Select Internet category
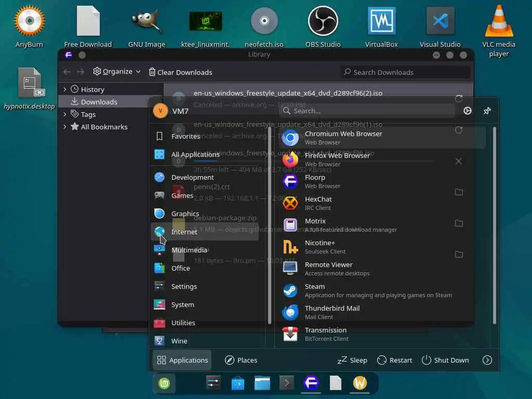The image size is (532, 399). pos(205,232)
